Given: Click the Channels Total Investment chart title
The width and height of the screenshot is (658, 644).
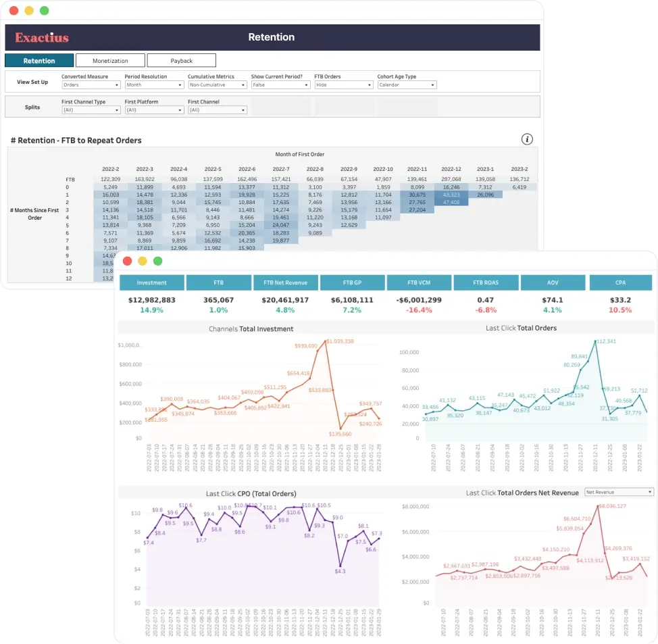Looking at the screenshot, I should point(251,329).
